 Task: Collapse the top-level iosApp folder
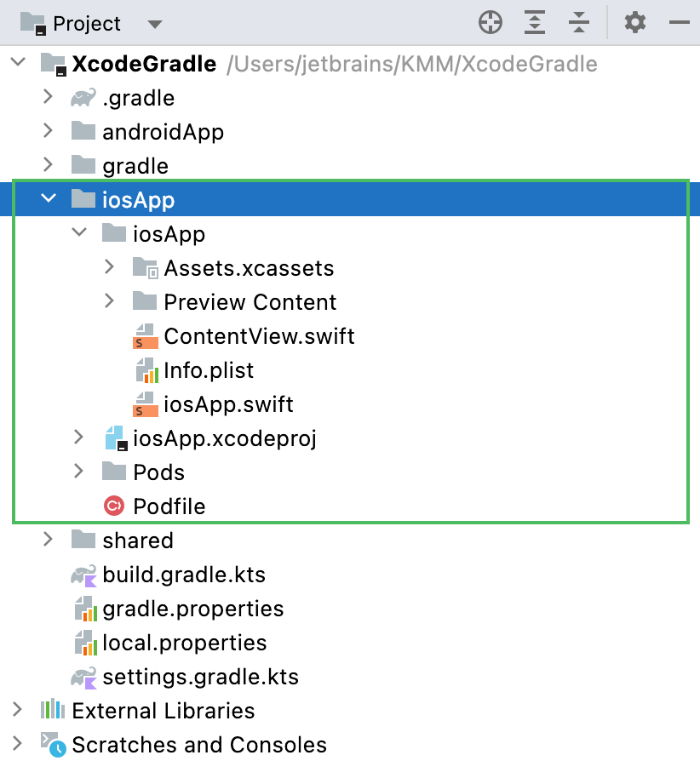tap(49, 199)
